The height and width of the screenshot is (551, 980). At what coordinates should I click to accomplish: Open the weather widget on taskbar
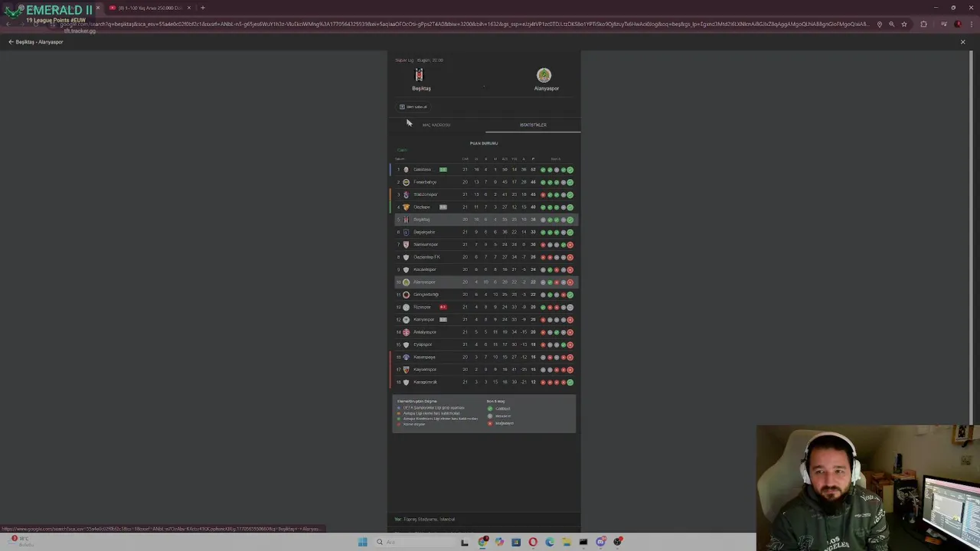click(x=21, y=540)
